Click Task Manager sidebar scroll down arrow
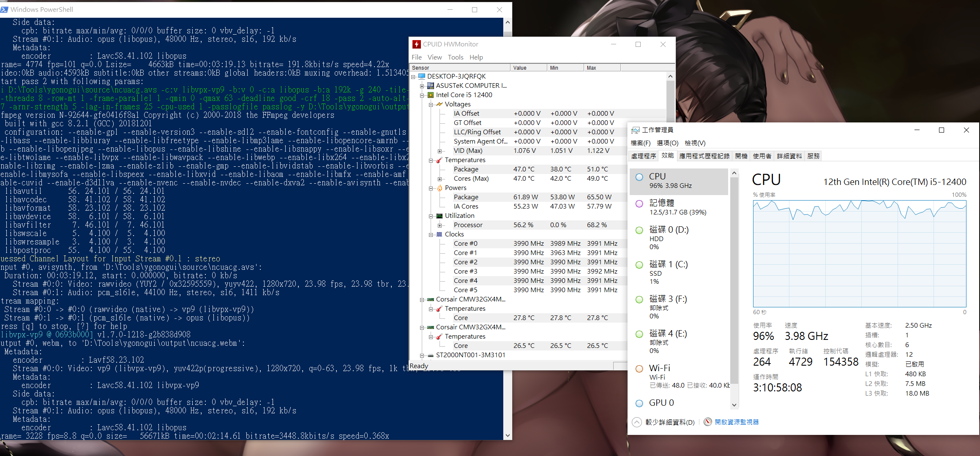This screenshot has width=980, height=456. (734, 405)
